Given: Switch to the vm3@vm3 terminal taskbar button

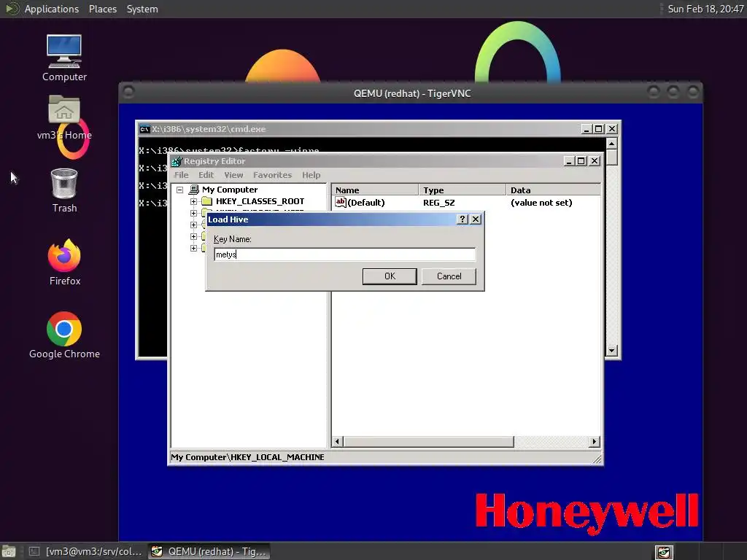Looking at the screenshot, I should [85, 551].
